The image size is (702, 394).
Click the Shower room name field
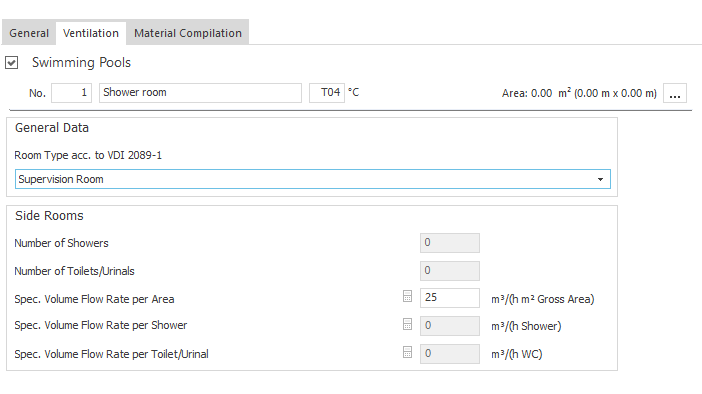(200, 93)
